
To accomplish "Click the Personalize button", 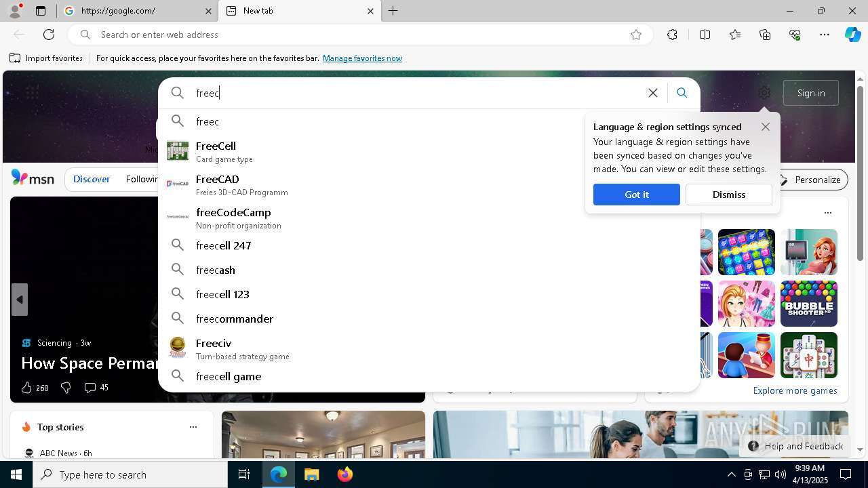I will point(810,180).
